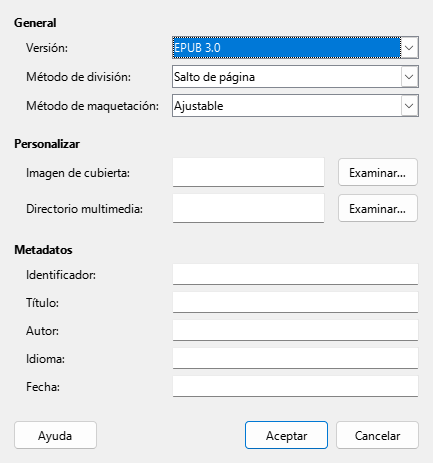Open the Método de división dropdown
Screen dimensions: 433x463
pos(295,77)
